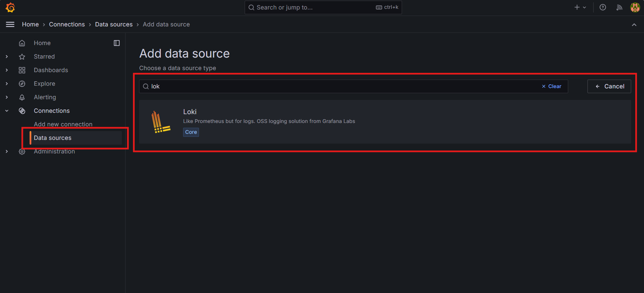Collapse the top bar with the up chevron
The height and width of the screenshot is (293, 644).
click(634, 25)
